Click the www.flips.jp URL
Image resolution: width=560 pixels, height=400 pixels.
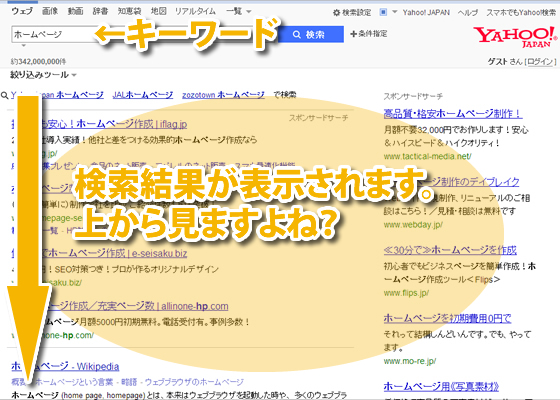point(406,293)
